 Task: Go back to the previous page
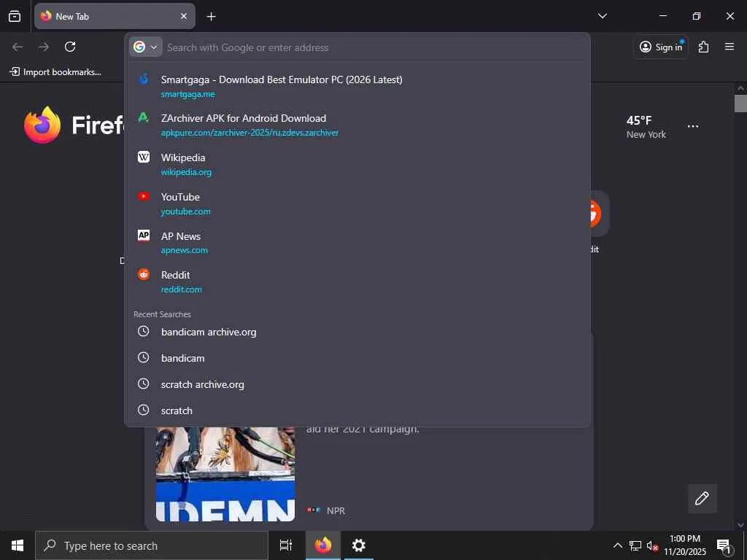[x=18, y=47]
